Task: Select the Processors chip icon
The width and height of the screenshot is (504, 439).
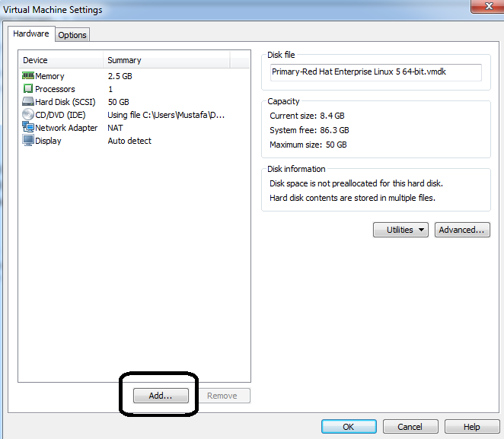Action: point(28,89)
